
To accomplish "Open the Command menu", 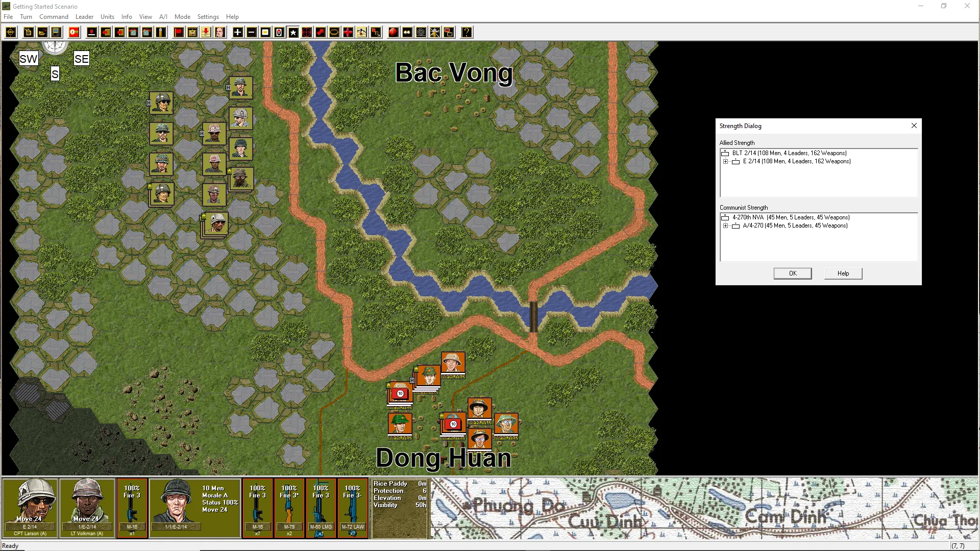I will click(x=54, y=17).
